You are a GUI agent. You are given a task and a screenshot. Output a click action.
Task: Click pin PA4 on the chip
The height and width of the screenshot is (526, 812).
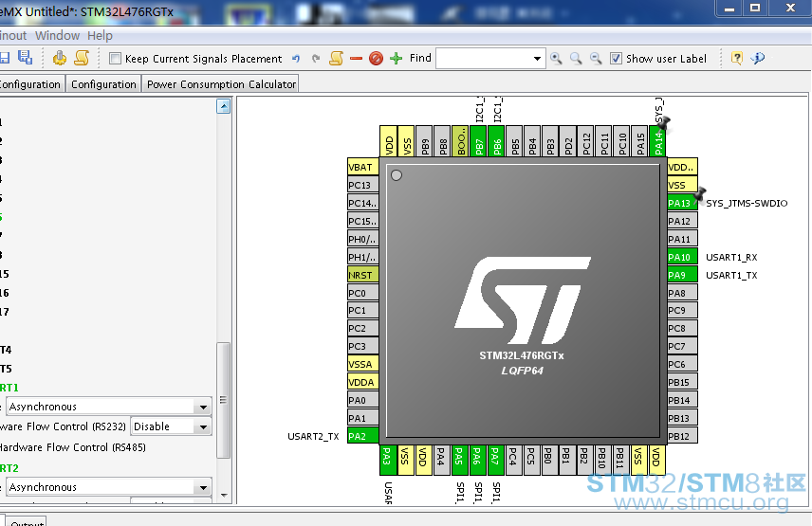pos(441,461)
